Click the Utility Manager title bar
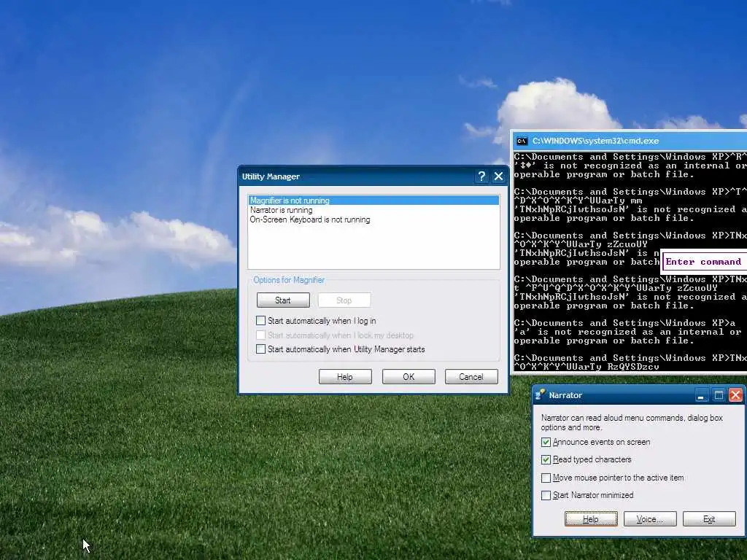 coord(373,176)
